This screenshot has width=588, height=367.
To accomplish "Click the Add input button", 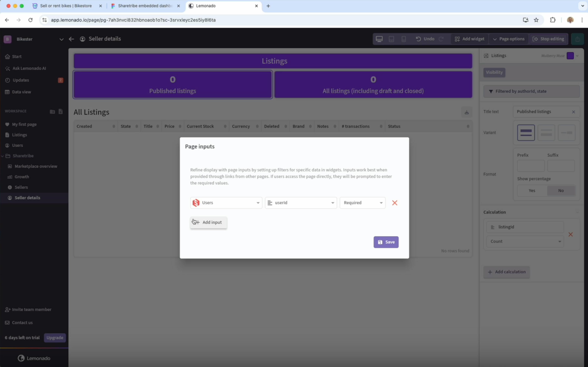I will (x=208, y=222).
